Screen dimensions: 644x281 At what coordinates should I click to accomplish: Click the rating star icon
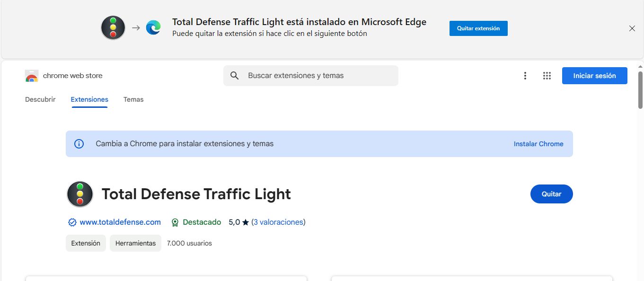point(246,222)
